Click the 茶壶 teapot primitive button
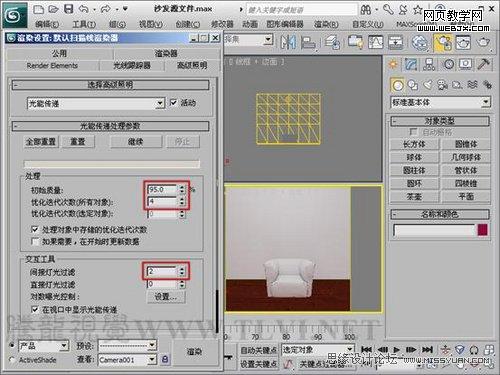Screen dimensions: 500x375 point(414,197)
